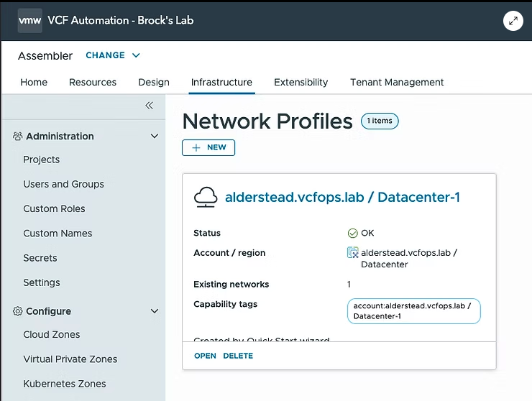The image size is (532, 401).
Task: Collapse the Administration section chevron
Action: [154, 136]
